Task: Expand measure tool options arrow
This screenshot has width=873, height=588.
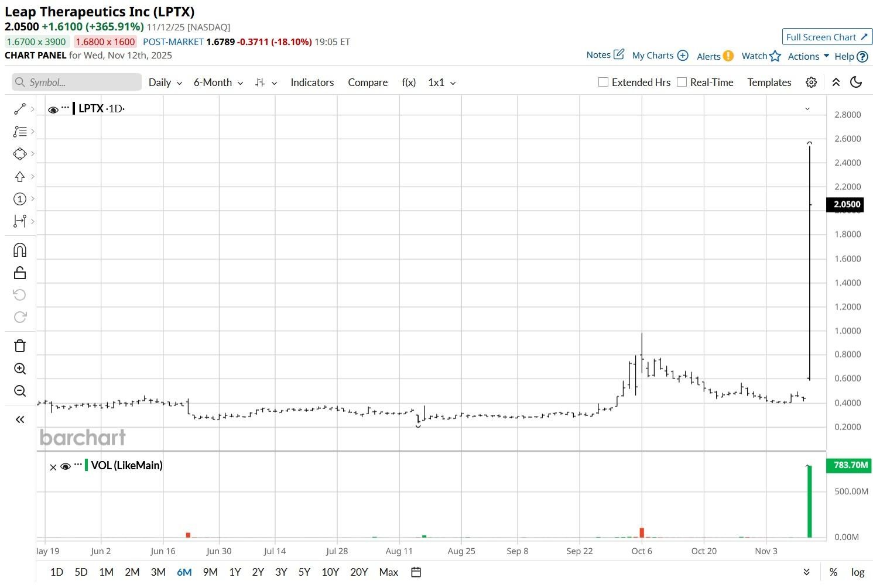Action: [33, 221]
